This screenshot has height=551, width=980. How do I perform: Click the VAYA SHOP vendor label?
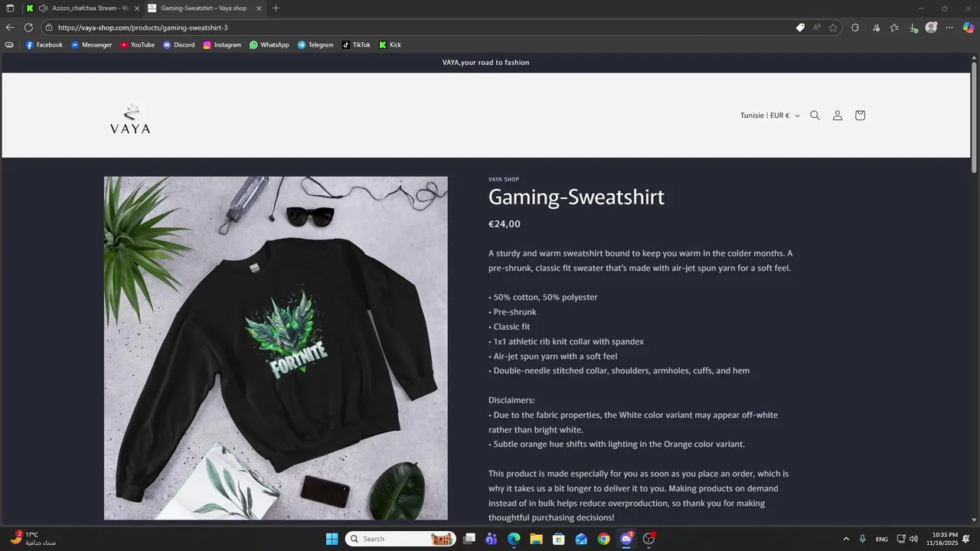point(504,180)
